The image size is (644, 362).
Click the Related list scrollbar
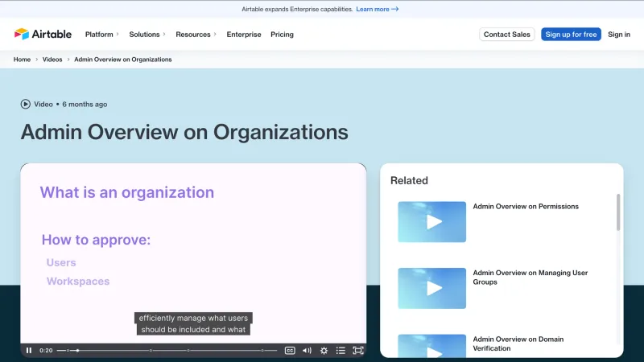(618, 212)
